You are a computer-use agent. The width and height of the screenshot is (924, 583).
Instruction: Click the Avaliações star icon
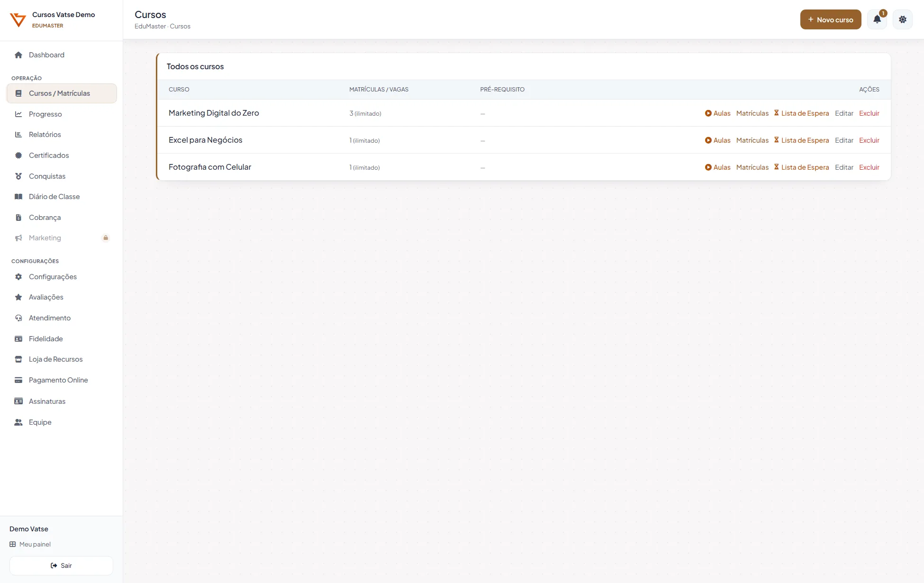pos(18,297)
